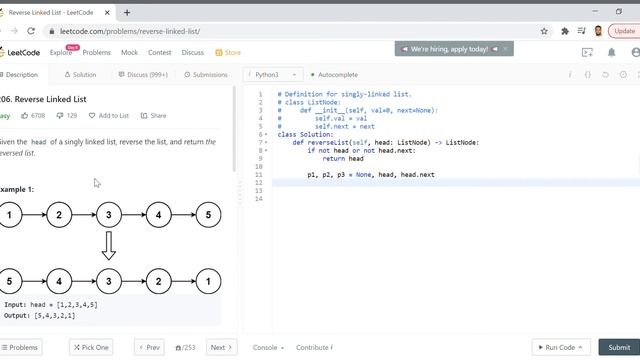640x360 pixels.
Task: Switch to the Solution tab
Action: 80,75
